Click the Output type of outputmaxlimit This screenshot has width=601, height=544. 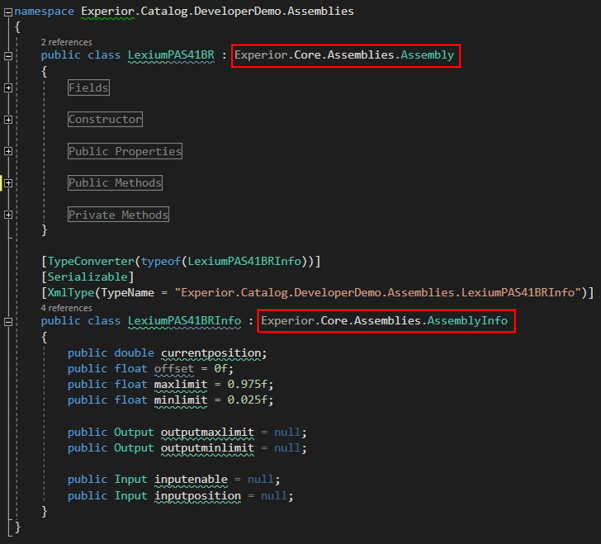pyautogui.click(x=134, y=432)
